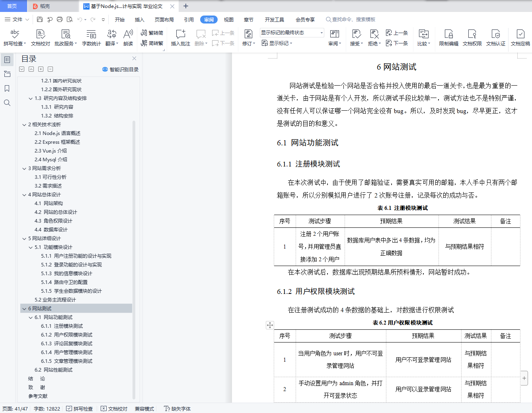Open a new tab with plus button
The height and width of the screenshot is (413, 532).
186,6
